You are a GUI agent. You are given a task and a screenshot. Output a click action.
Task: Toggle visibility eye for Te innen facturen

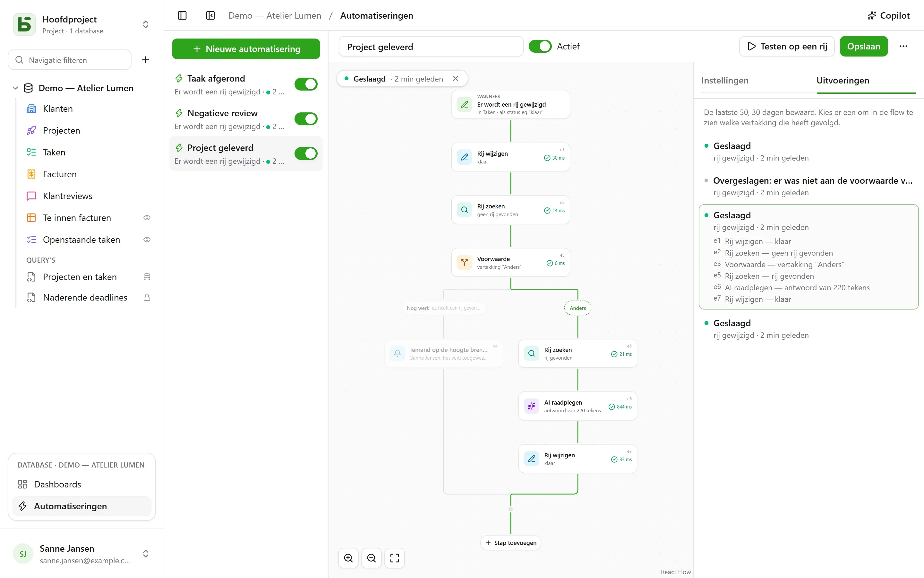pyautogui.click(x=147, y=218)
